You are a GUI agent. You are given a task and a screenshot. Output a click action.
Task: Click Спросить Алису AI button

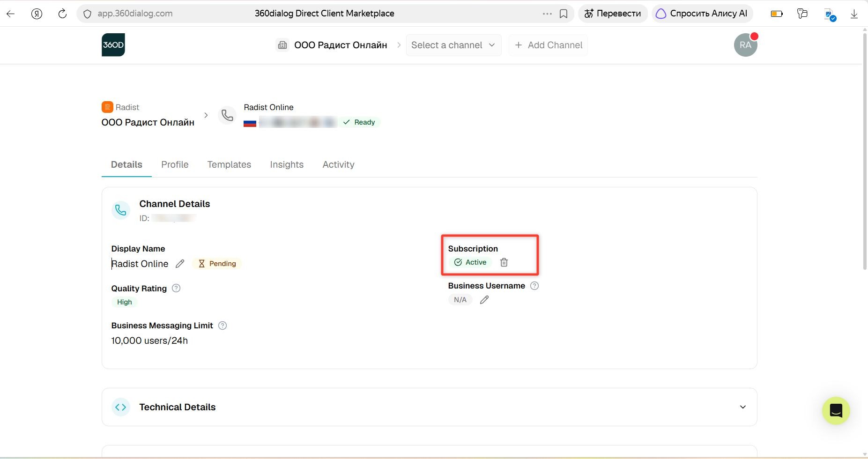[702, 14]
